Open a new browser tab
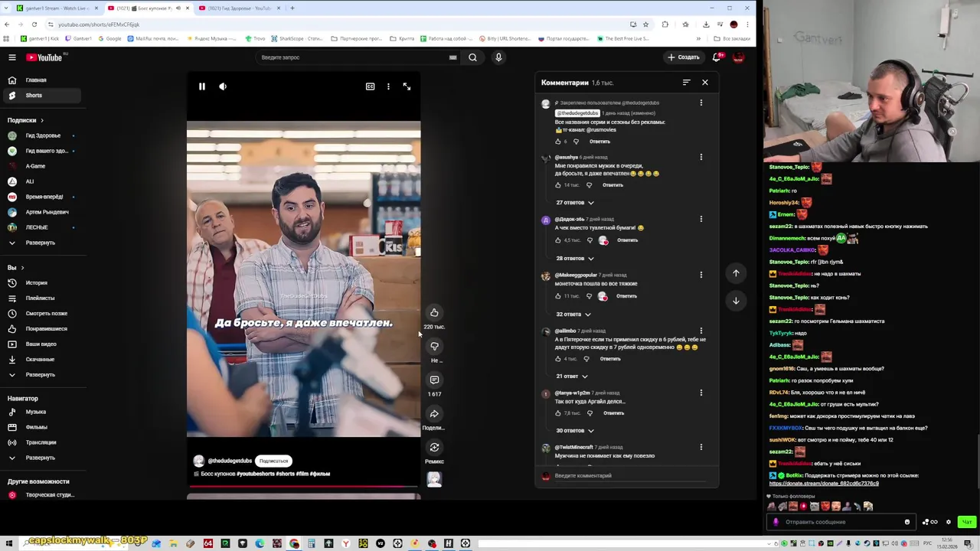The height and width of the screenshot is (551, 980). click(x=292, y=8)
